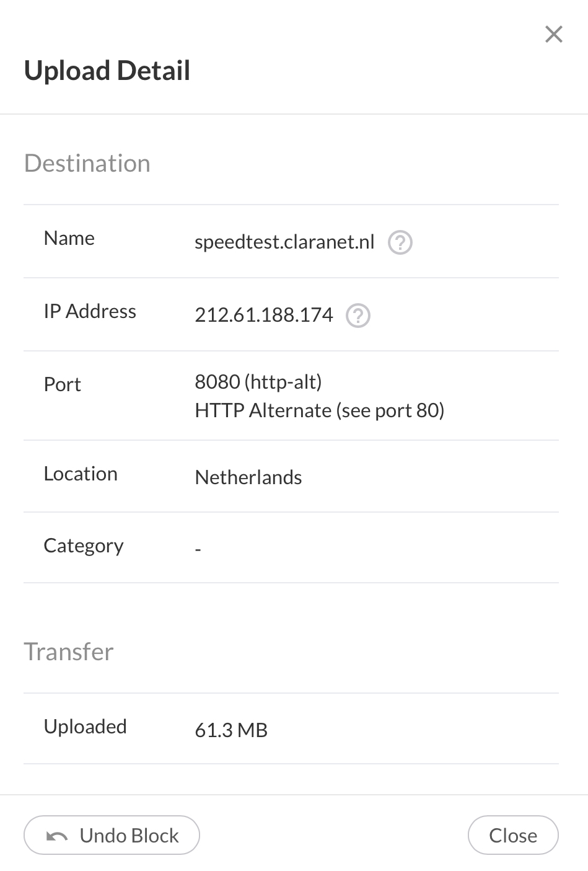Close the Upload Detail dialog with X
The height and width of the screenshot is (871, 588).
pyautogui.click(x=553, y=34)
